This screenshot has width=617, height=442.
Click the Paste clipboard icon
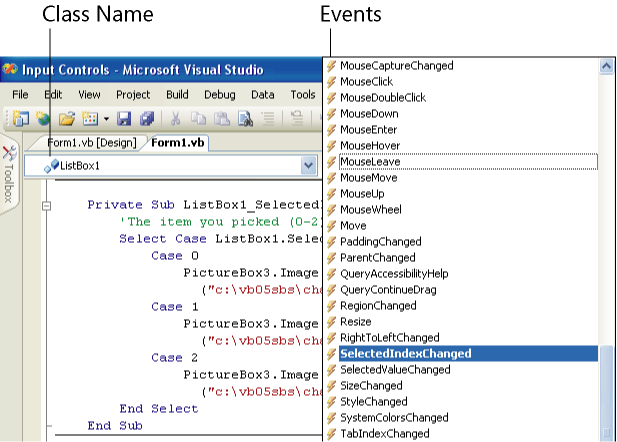[221, 119]
